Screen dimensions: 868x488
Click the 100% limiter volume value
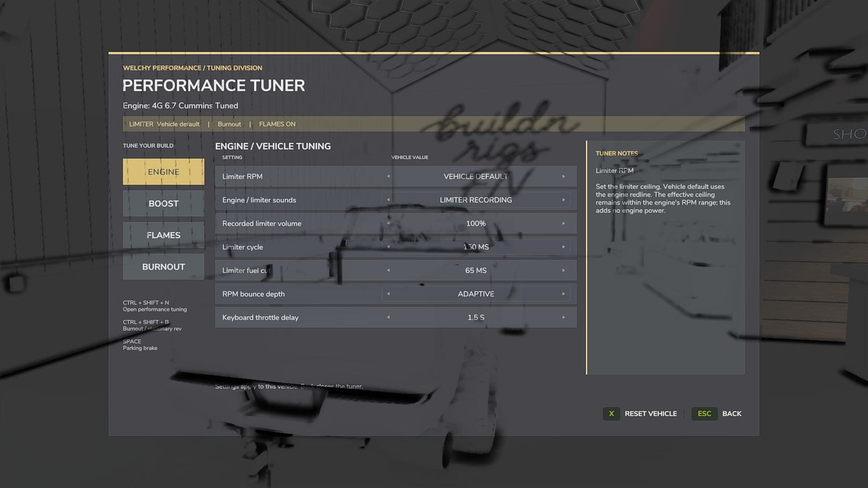[476, 223]
